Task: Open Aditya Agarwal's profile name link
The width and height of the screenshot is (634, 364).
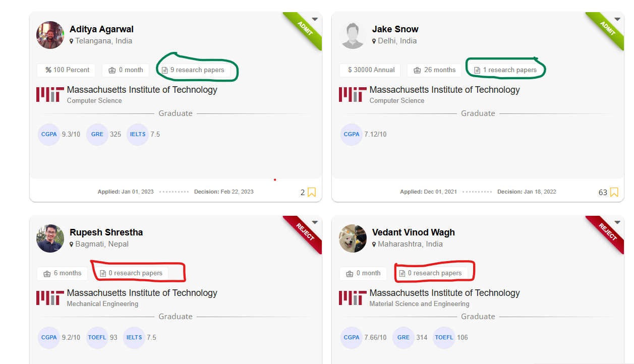Action: 101,29
